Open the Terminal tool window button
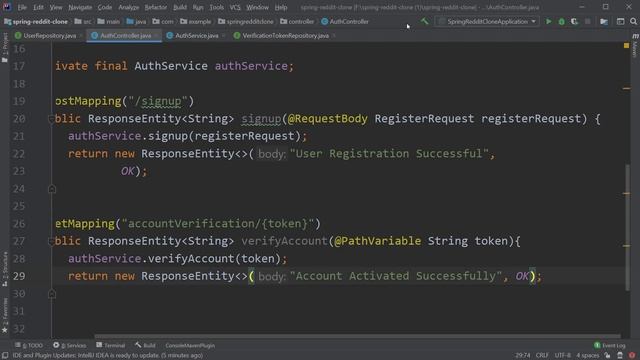640x360 pixels. (110, 346)
